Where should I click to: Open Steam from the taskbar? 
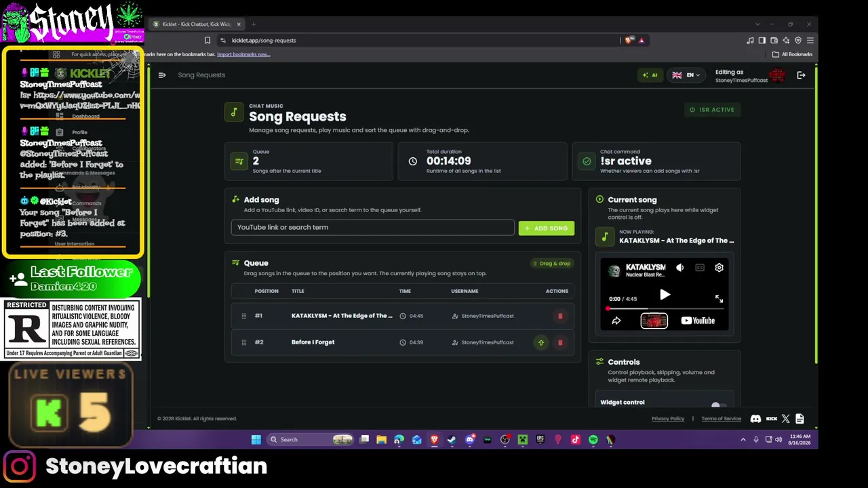[452, 440]
